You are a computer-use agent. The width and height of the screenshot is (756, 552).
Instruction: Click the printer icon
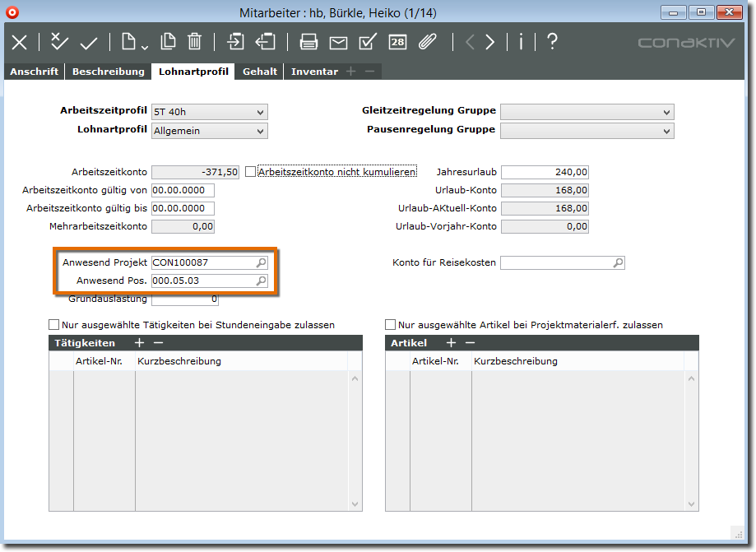308,42
